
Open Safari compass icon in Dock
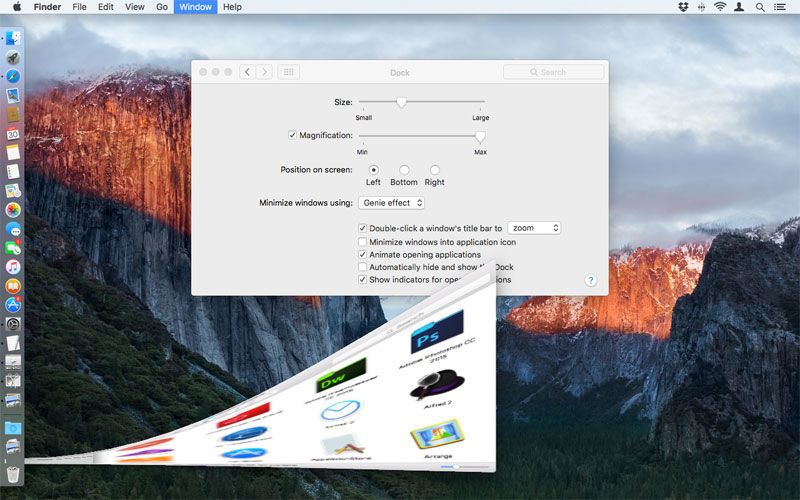pos(13,76)
